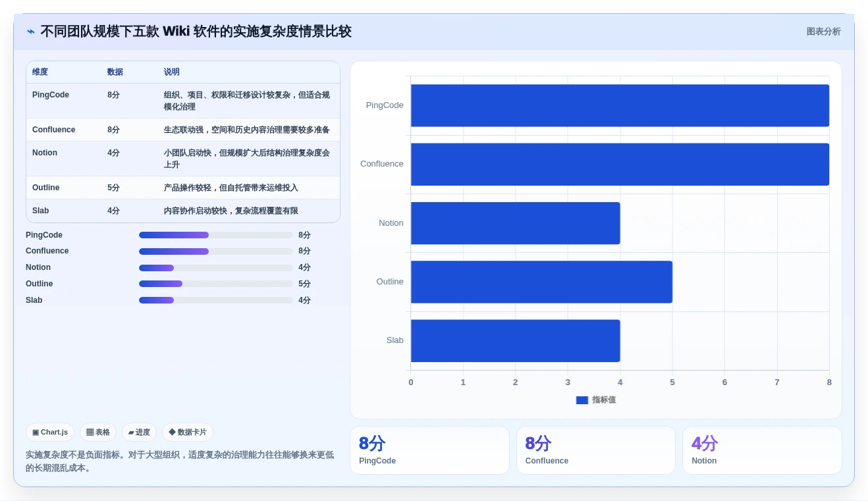
Task: Select the 表格 tag chip
Action: (98, 433)
